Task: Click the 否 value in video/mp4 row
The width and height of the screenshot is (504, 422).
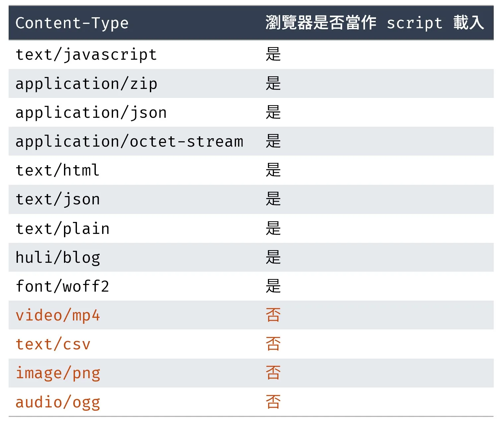Action: (273, 315)
